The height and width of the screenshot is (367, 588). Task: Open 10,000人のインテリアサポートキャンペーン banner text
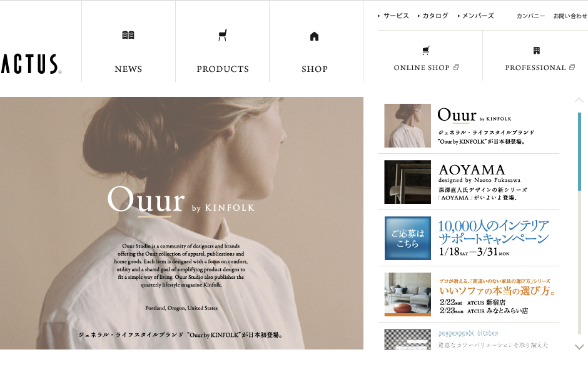coord(494,232)
